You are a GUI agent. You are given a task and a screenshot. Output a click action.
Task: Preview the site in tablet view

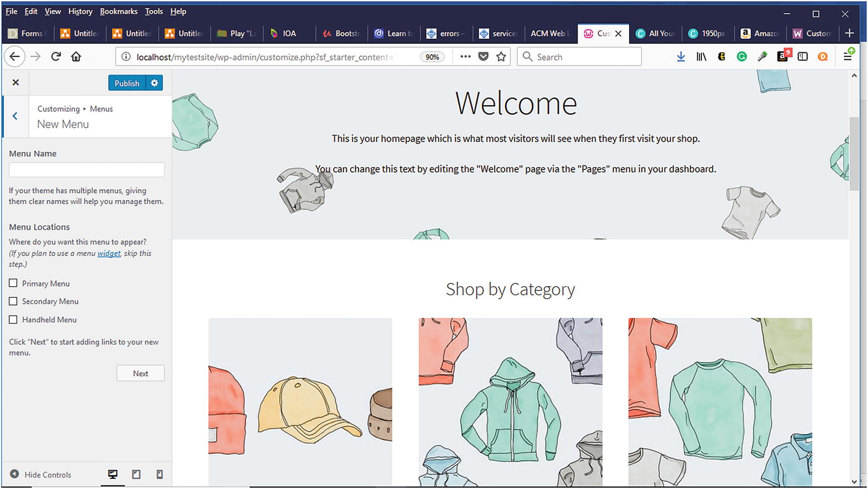136,474
